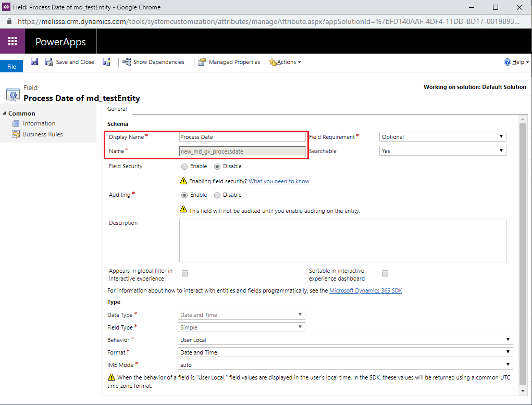Click the User Local warning triangle icon
Viewport: 532px width, 405px height.
coord(112,377)
